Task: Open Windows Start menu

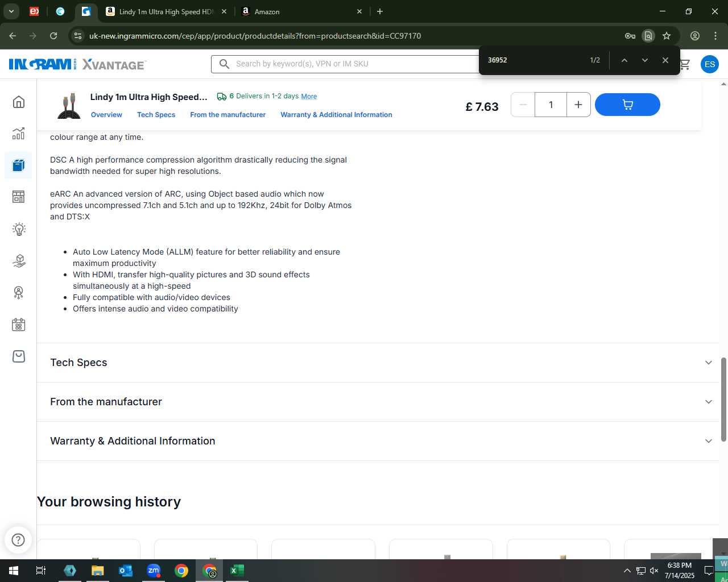Action: pos(14,571)
